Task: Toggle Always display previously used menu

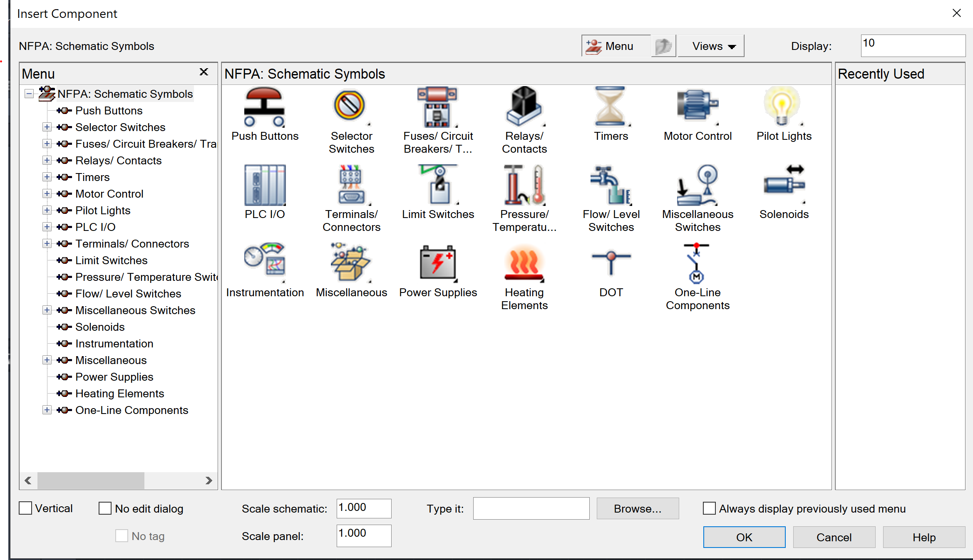Action: pos(709,508)
